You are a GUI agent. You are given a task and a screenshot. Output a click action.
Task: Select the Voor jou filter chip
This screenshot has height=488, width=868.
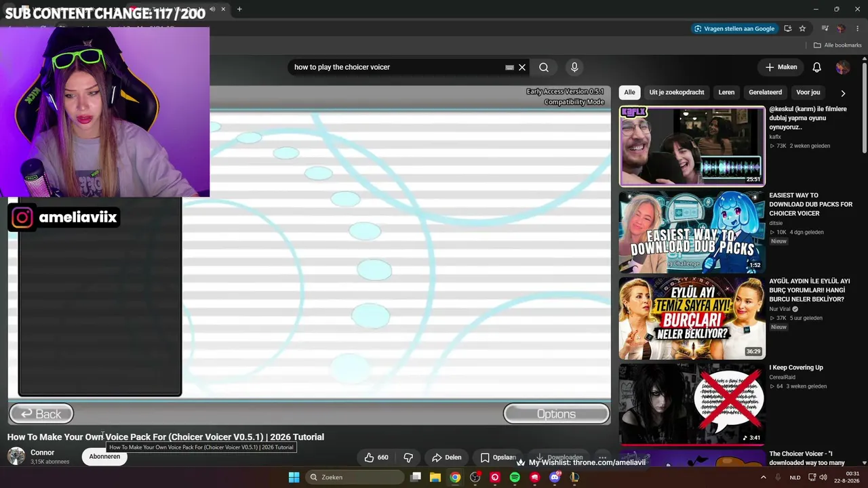tap(808, 92)
